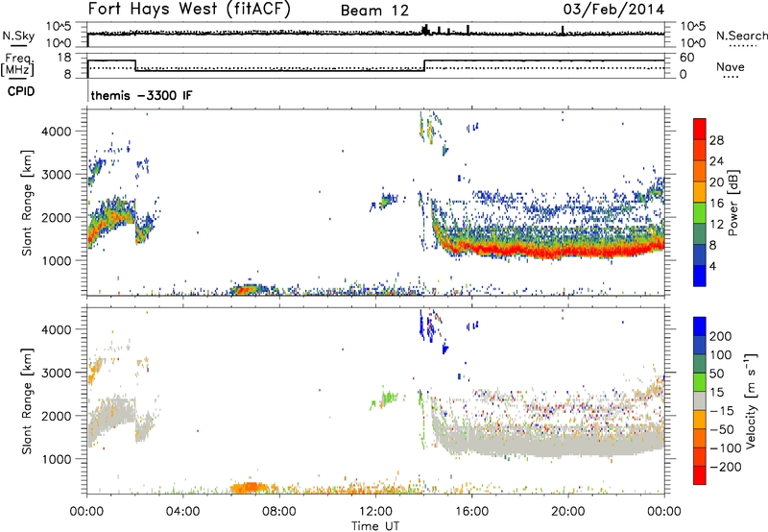Click the 'N.Search' legend label
The height and width of the screenshot is (532, 768).
tap(741, 36)
